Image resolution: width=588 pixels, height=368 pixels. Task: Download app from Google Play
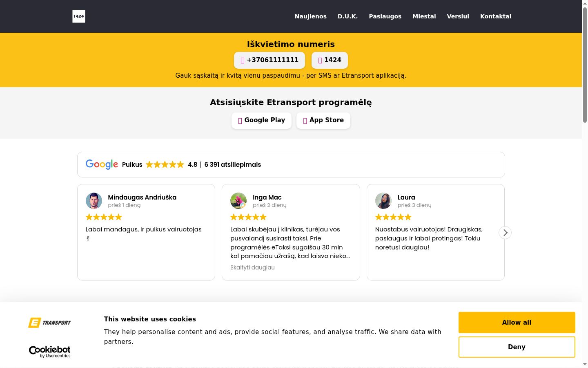tap(261, 120)
